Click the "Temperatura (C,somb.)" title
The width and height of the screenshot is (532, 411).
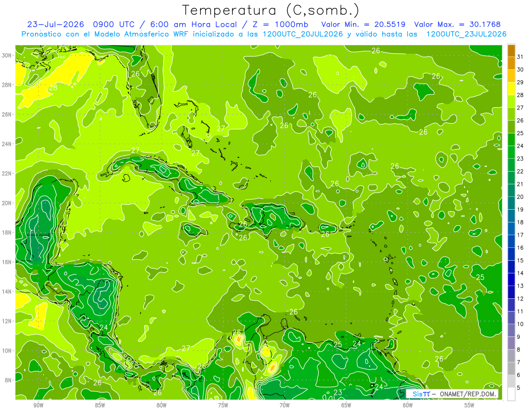(271, 10)
